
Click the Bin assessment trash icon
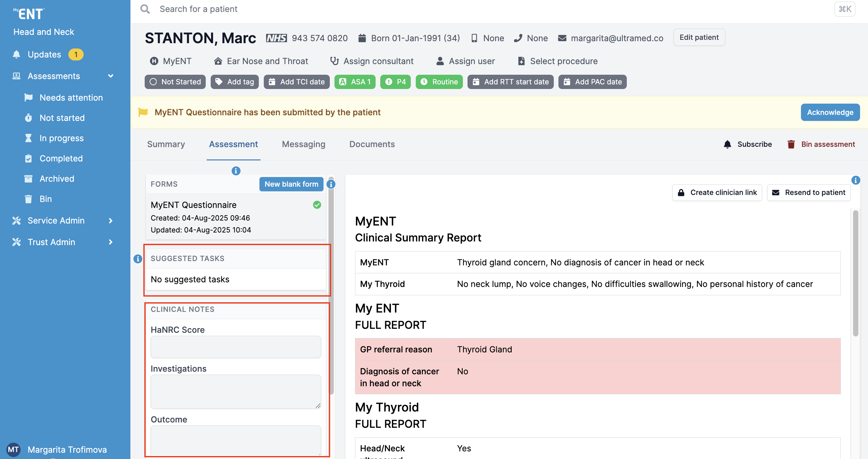point(791,144)
